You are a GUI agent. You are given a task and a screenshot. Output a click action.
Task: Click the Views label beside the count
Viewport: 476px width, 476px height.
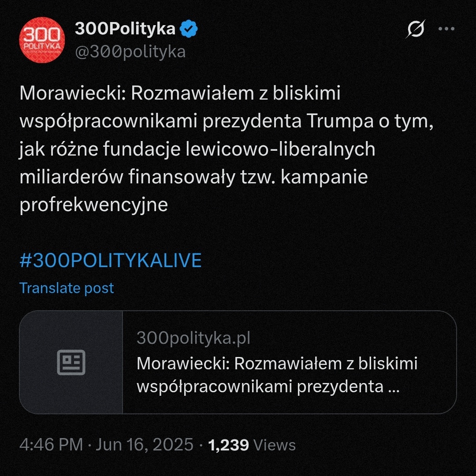click(x=275, y=444)
